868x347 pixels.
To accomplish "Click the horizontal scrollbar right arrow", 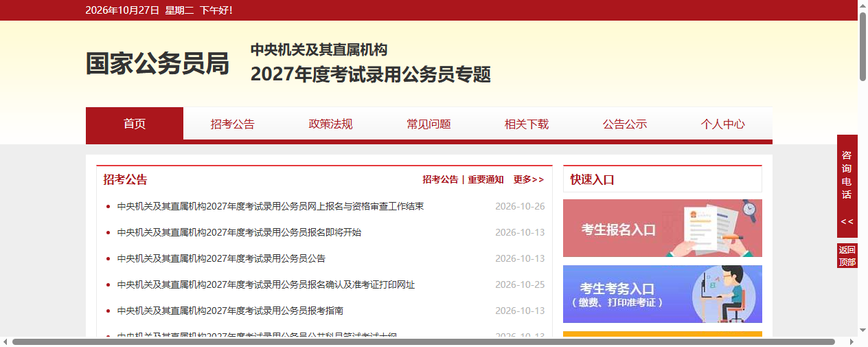I will pyautogui.click(x=852, y=342).
